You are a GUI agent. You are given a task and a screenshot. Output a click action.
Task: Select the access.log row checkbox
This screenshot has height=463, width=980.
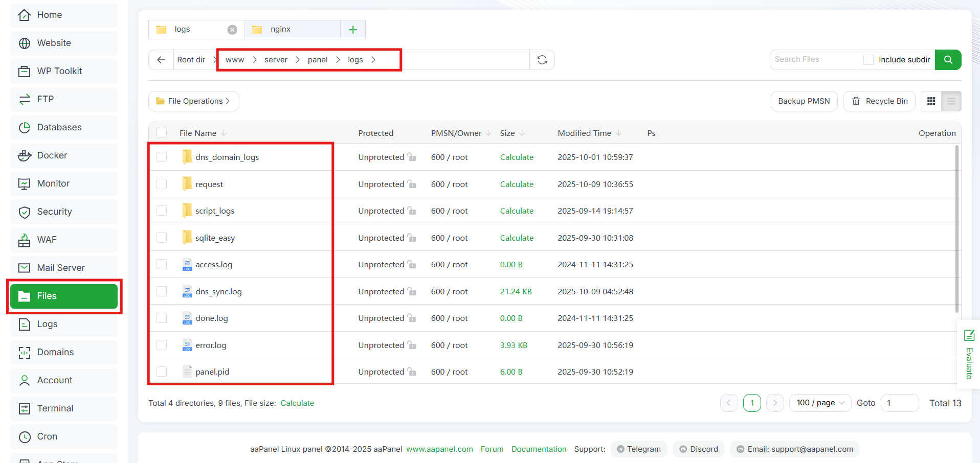[162, 264]
